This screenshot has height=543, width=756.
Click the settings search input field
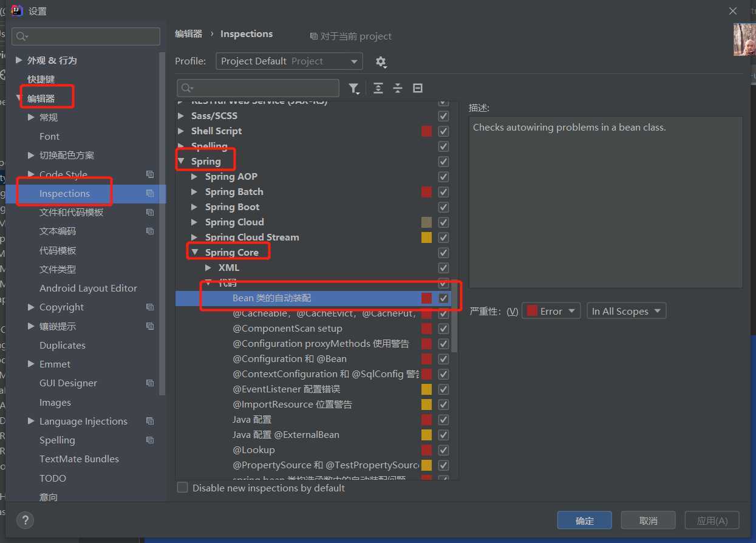pyautogui.click(x=86, y=36)
